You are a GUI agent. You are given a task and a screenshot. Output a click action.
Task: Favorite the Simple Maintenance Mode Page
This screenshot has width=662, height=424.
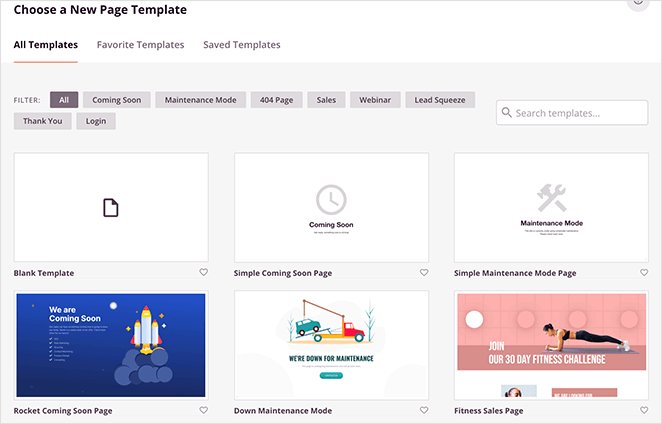[643, 273]
